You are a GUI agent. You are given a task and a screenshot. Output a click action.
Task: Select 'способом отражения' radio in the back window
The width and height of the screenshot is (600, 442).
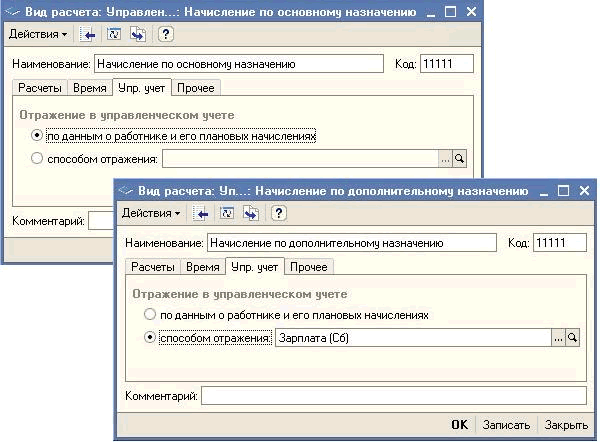click(x=38, y=159)
